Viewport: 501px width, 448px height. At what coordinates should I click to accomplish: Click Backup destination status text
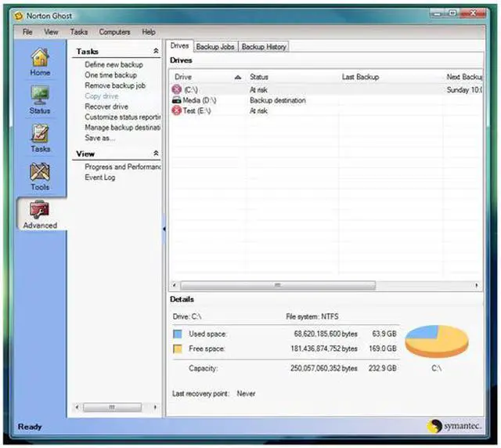pos(278,100)
